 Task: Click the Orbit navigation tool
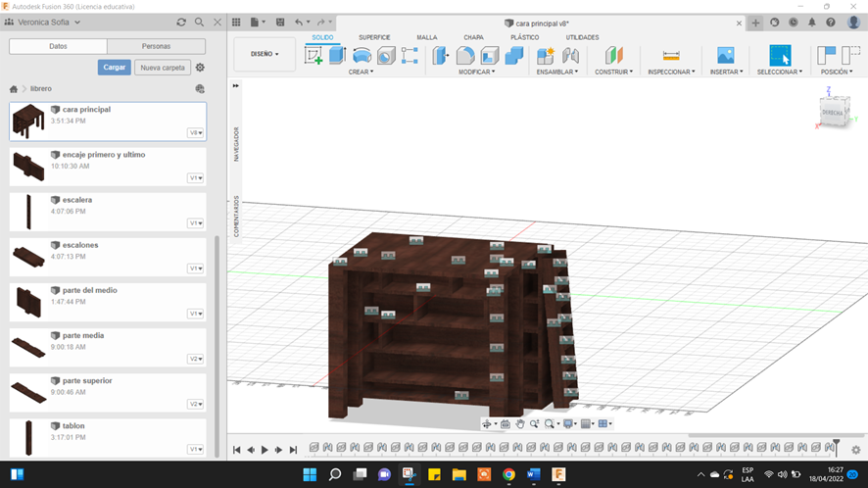[487, 423]
